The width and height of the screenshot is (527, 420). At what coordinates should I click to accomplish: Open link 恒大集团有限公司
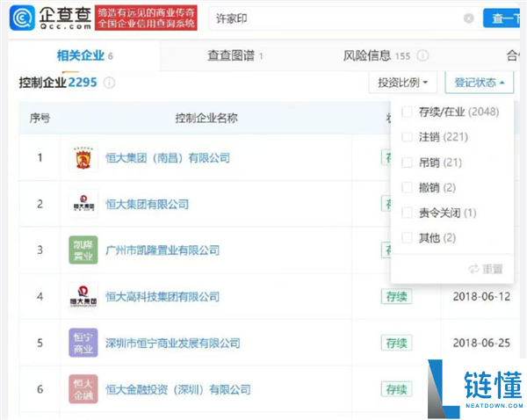(x=148, y=204)
